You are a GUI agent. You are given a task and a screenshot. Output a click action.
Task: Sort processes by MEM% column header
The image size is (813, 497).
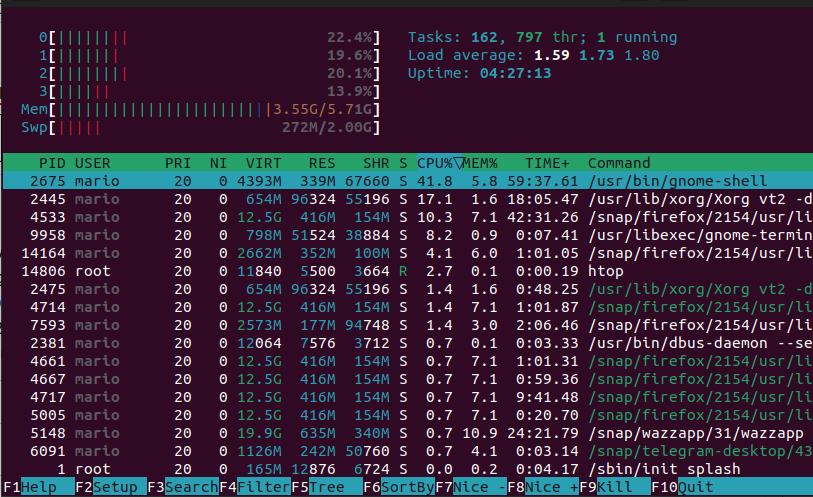[x=480, y=163]
